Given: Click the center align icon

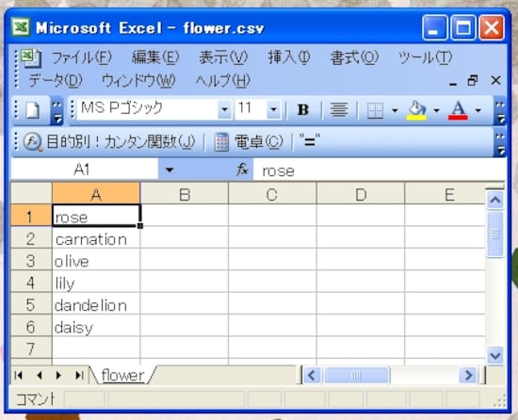Looking at the screenshot, I should (339, 109).
